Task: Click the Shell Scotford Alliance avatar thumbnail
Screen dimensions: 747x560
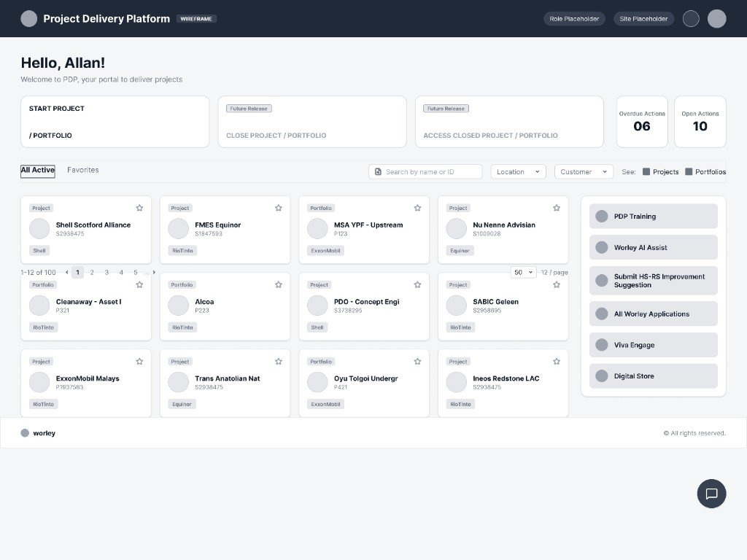Action: point(39,228)
